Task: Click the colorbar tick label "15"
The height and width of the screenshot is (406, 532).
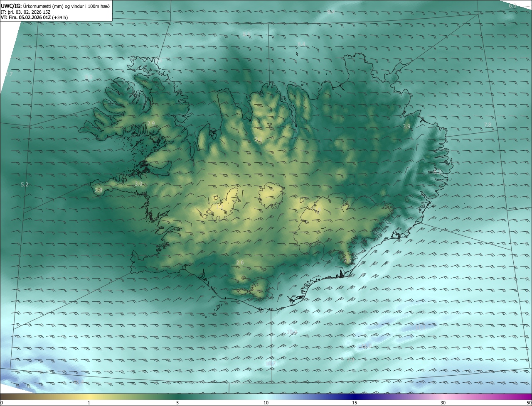Action: pos(355,403)
